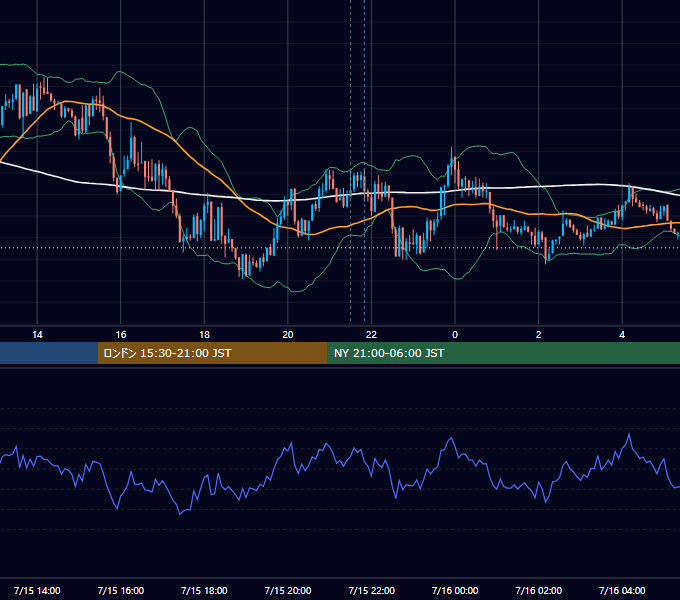Click the 7/16 00:00 date label
This screenshot has height=600, width=680.
455,590
